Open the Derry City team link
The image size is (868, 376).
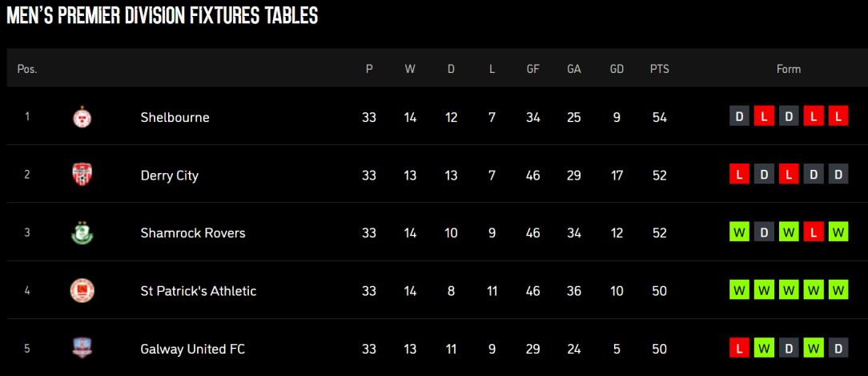(x=170, y=176)
